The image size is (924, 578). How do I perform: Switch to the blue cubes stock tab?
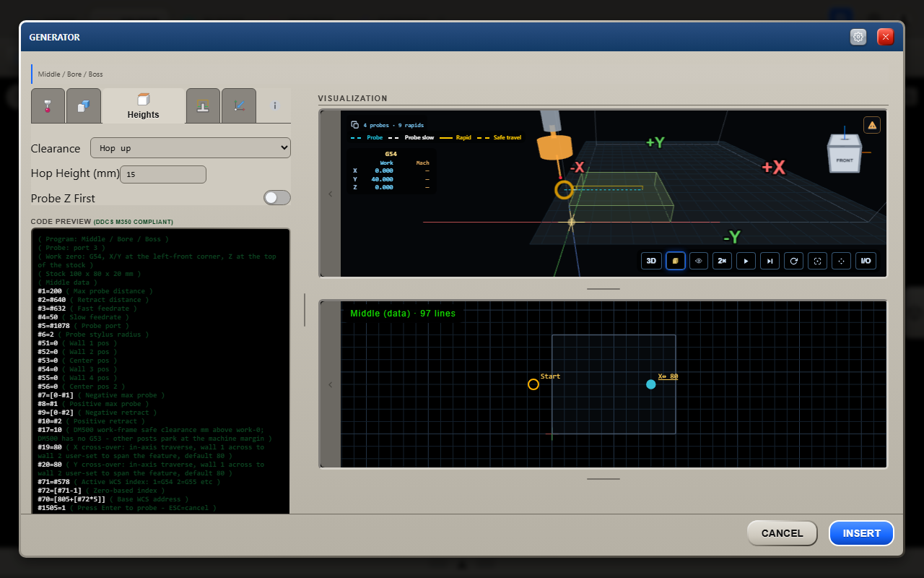[x=84, y=105]
